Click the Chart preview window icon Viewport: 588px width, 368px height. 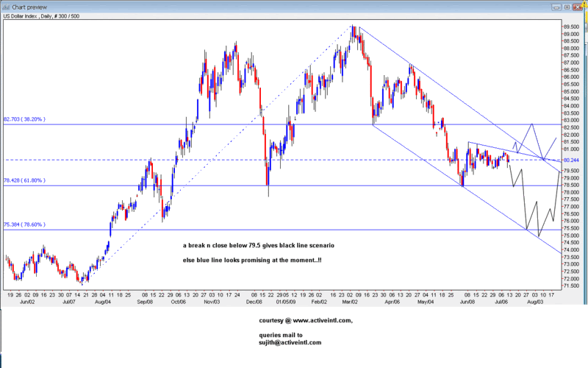click(x=7, y=5)
